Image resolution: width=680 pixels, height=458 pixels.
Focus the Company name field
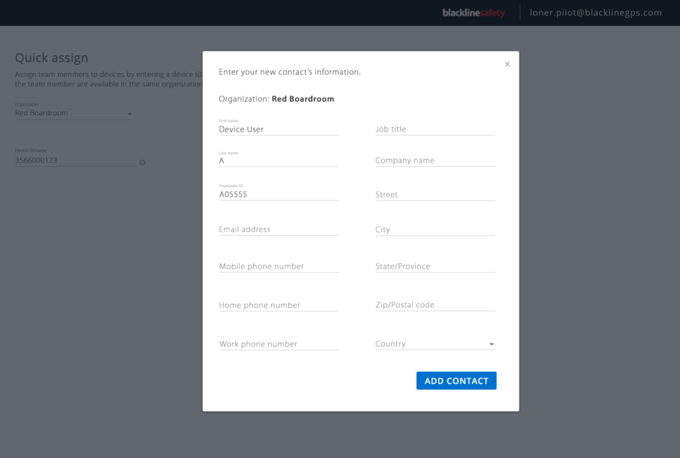[435, 160]
